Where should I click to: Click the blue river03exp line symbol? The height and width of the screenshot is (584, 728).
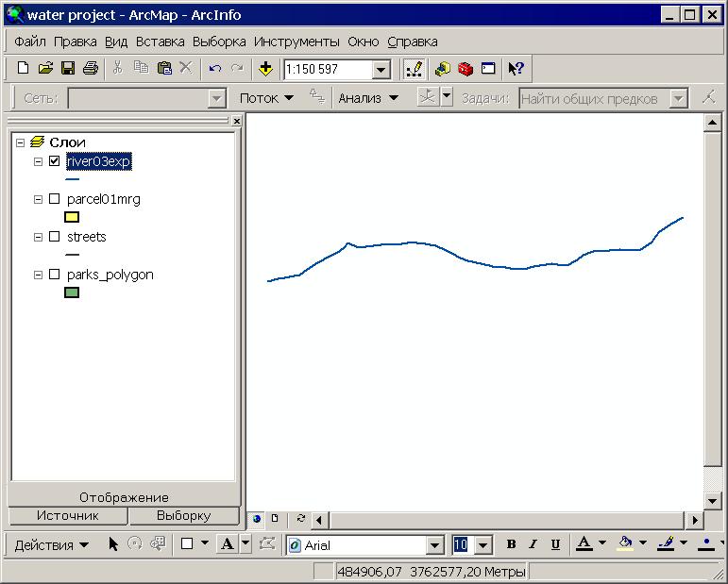[73, 179]
